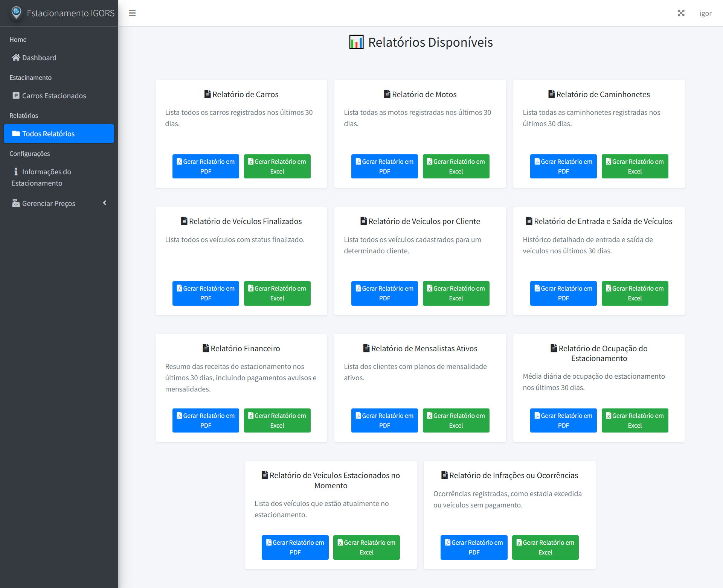
Task: Click the Estacionamento IGORS logo icon
Action: [x=16, y=13]
